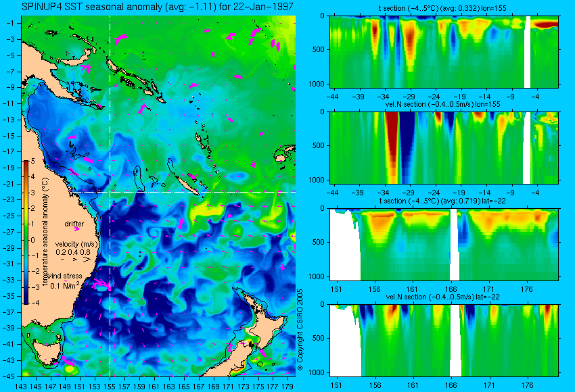The height and width of the screenshot is (392, 575).
Task: Click the "wind stress" legend label
Action: click(65, 276)
